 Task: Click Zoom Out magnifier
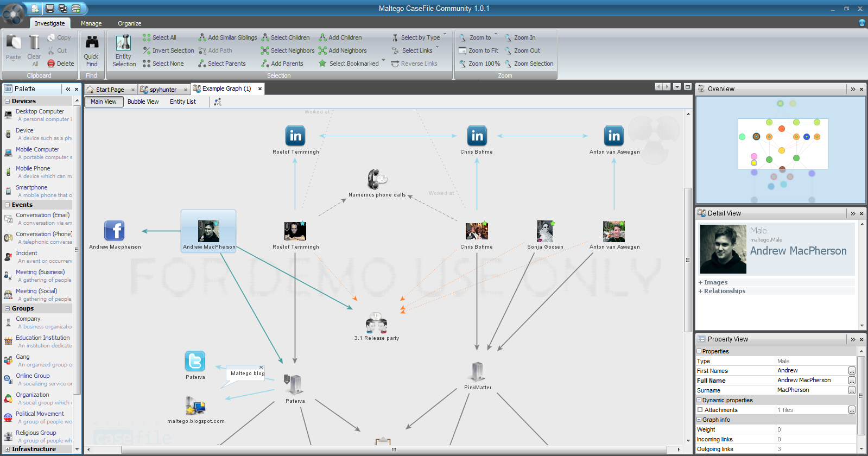point(508,50)
